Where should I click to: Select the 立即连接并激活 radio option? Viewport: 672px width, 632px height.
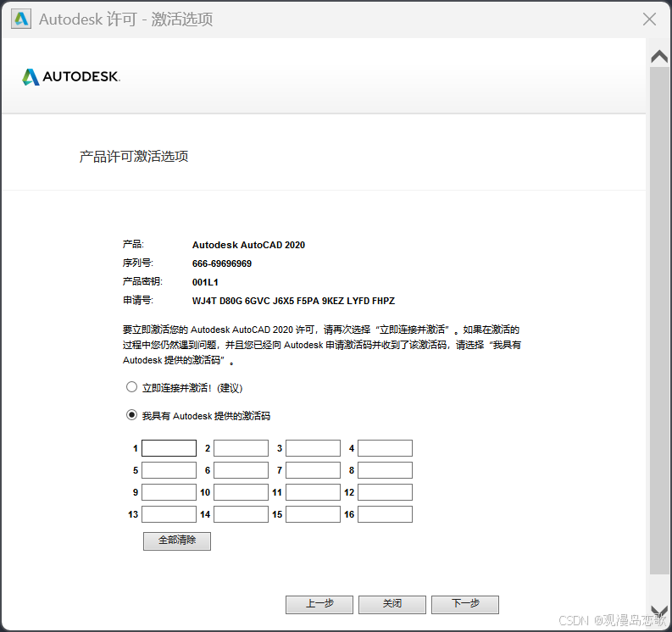click(x=131, y=387)
